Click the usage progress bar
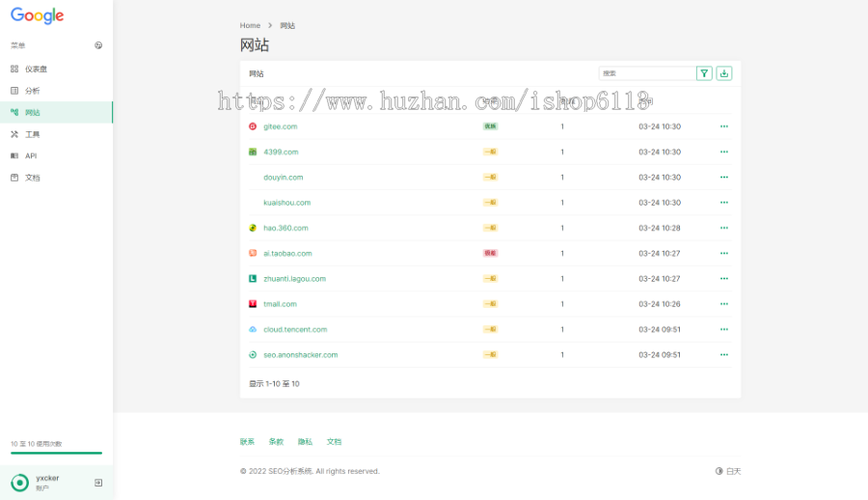 click(x=57, y=453)
